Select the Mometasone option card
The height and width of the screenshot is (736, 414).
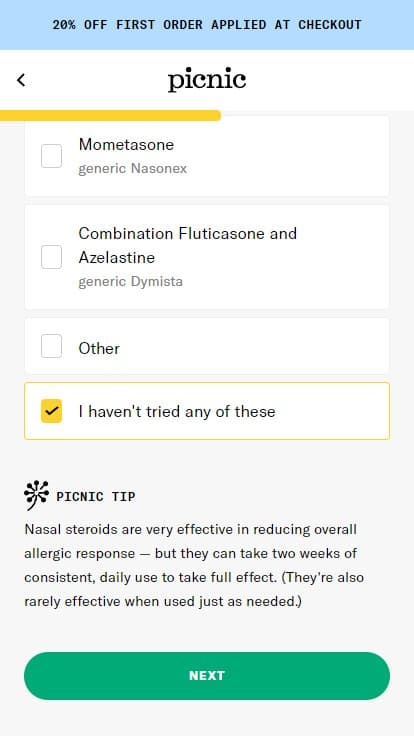[207, 156]
